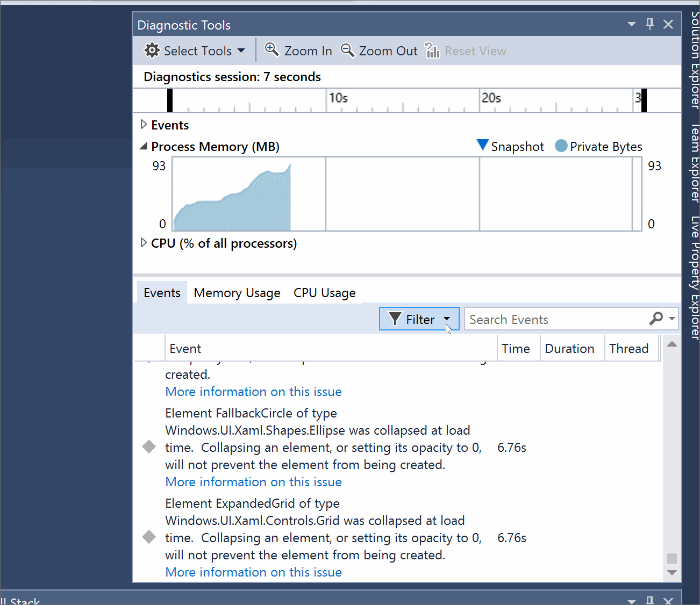
Task: Pin the Call Stack panel at bottom
Action: (650, 600)
